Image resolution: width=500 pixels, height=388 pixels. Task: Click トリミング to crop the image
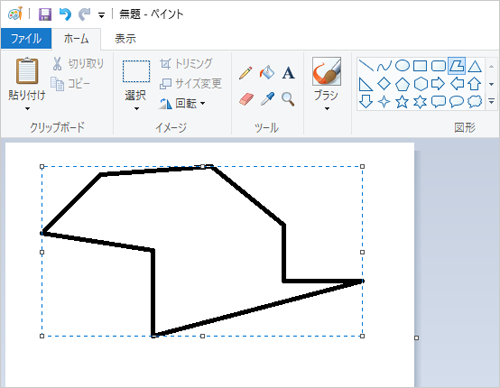186,63
